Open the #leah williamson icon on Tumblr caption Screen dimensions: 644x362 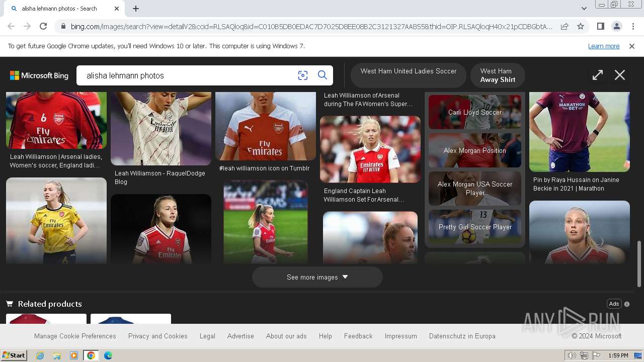point(264,168)
